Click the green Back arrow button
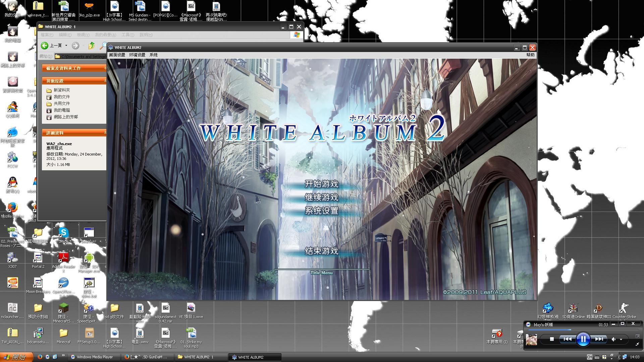Screen dimensions: 644x362 [x=45, y=46]
